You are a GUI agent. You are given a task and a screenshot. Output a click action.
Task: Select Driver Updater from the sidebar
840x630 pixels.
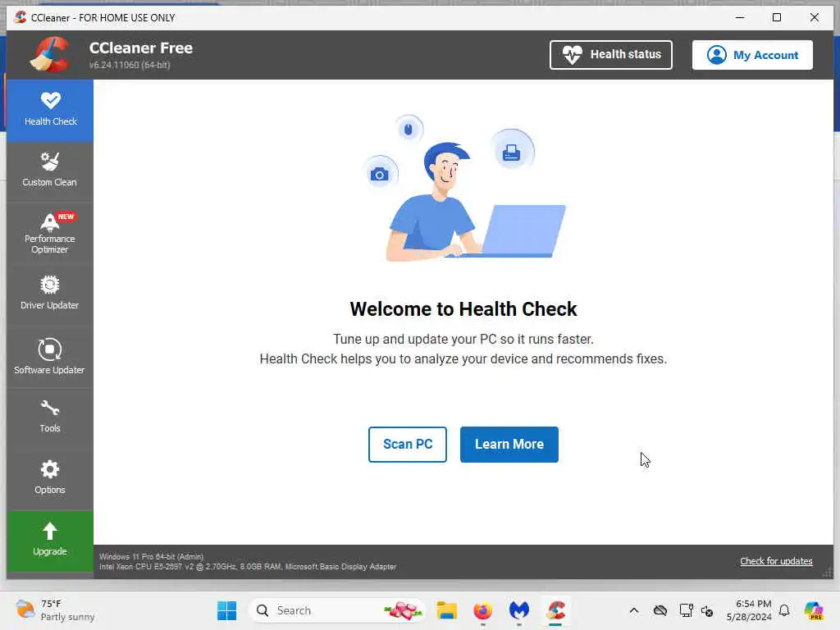click(x=50, y=294)
